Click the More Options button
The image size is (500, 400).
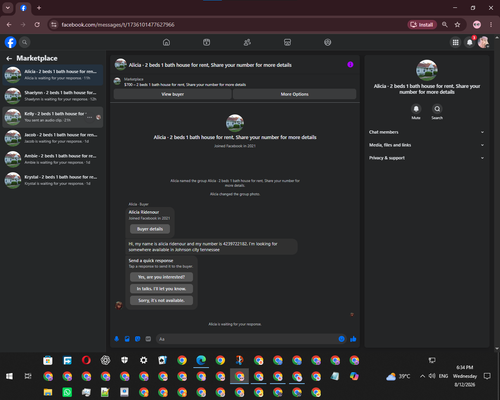295,94
